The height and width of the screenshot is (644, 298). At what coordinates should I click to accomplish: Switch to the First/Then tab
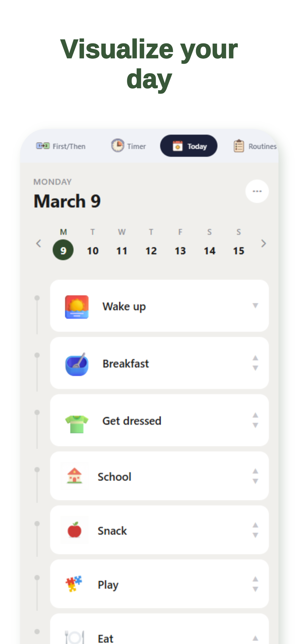(61, 146)
